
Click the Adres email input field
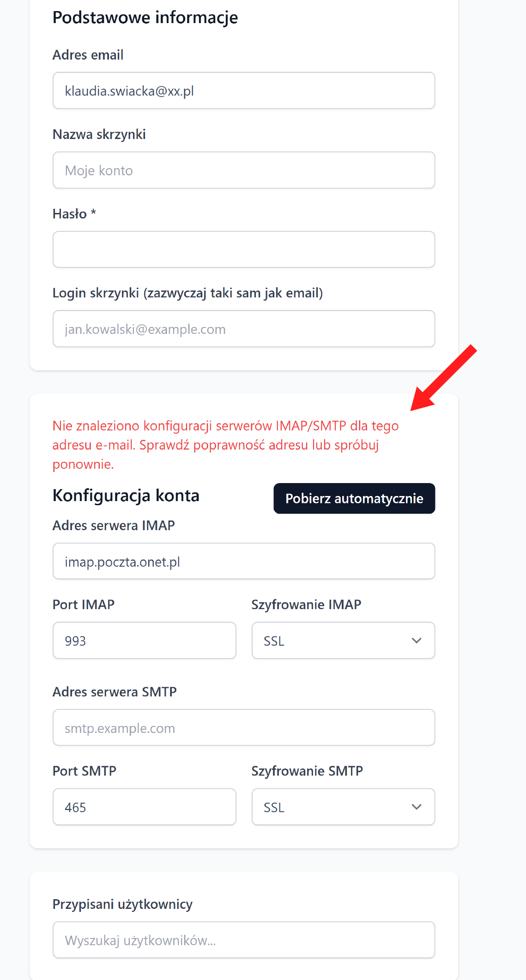click(x=243, y=91)
